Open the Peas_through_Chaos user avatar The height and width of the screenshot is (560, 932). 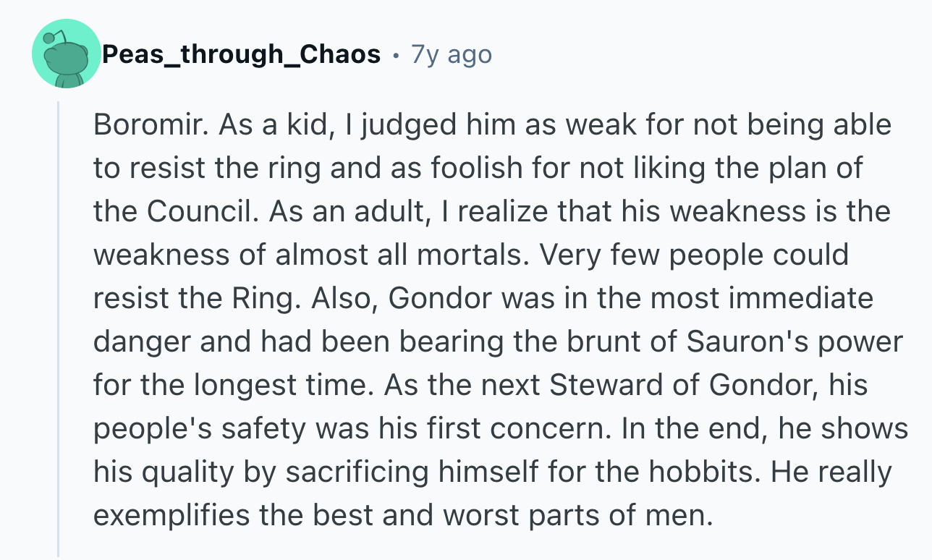[x=66, y=54]
